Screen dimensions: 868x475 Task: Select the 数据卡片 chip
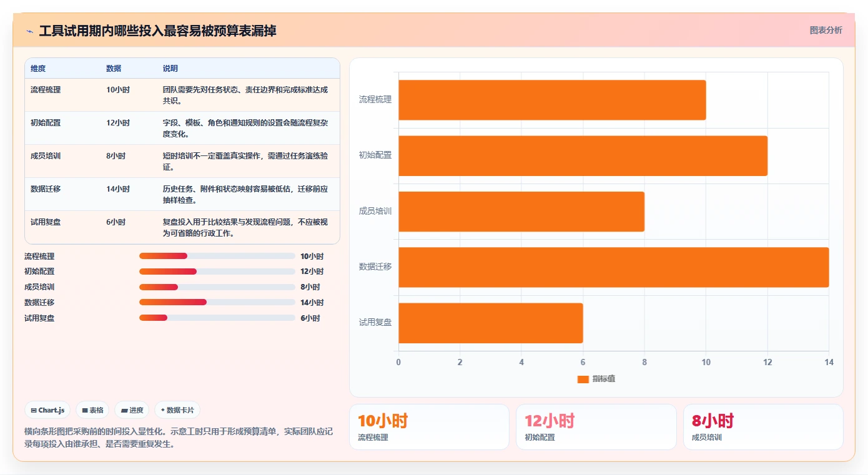point(177,410)
